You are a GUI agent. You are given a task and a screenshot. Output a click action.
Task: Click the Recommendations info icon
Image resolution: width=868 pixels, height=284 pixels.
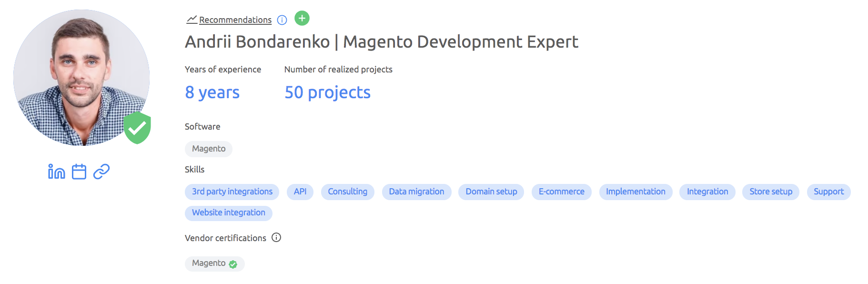click(282, 20)
